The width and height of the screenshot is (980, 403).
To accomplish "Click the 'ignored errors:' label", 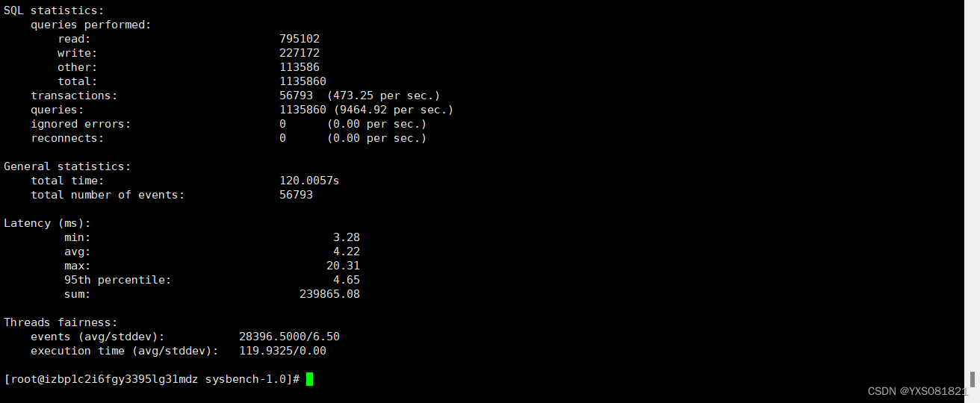I will point(81,124).
